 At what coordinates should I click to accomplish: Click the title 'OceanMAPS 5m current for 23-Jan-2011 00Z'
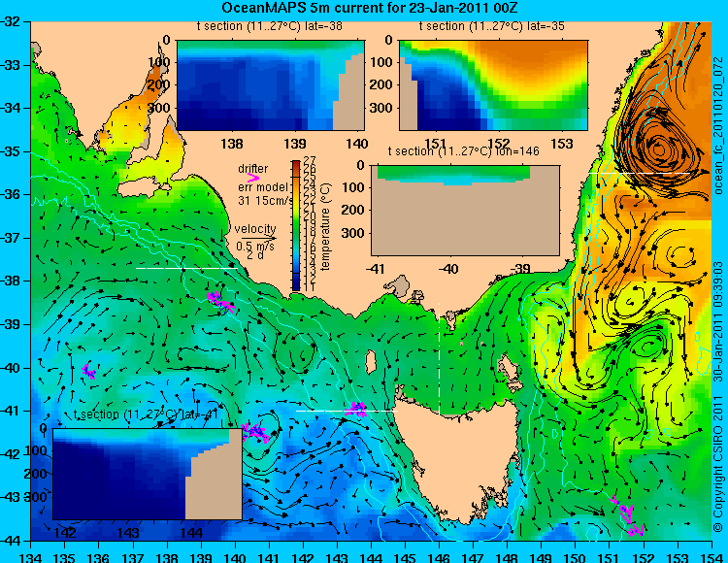click(370, 8)
